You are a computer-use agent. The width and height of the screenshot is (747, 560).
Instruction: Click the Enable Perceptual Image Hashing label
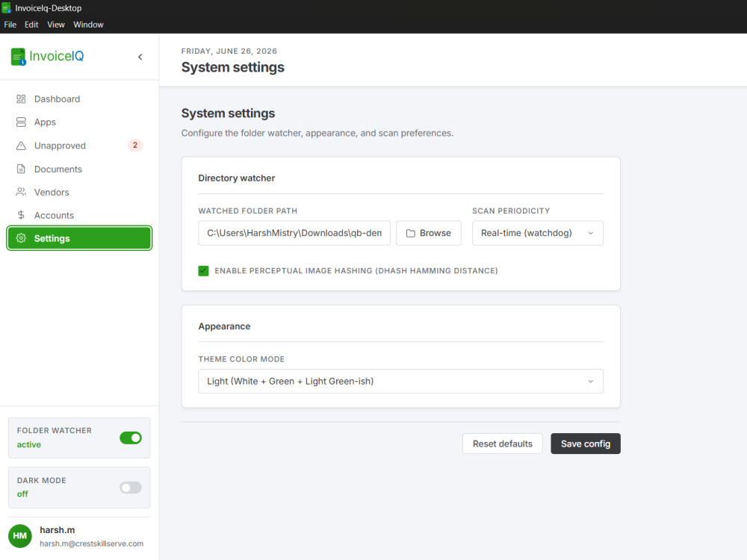(x=356, y=271)
